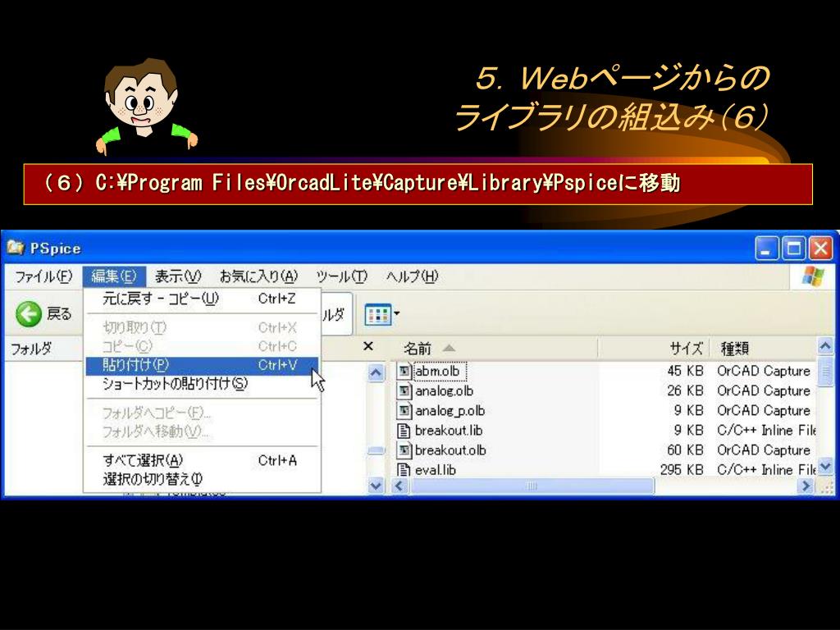Screen dimensions: 840x630
Task: Click the 295 KB size cell
Action: pyautogui.click(x=682, y=470)
